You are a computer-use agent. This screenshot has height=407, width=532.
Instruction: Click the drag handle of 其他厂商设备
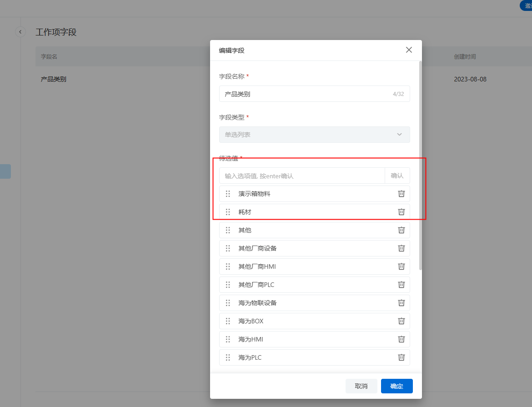(x=228, y=248)
